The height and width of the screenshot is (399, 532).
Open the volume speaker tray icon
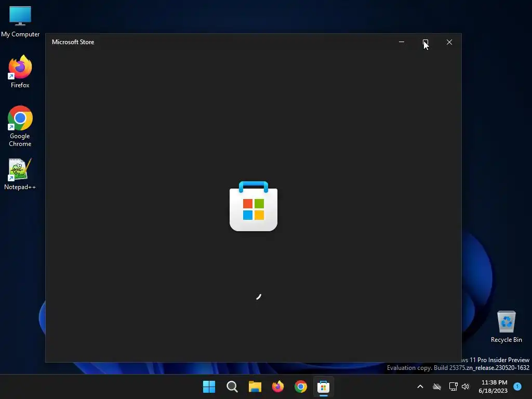click(465, 387)
